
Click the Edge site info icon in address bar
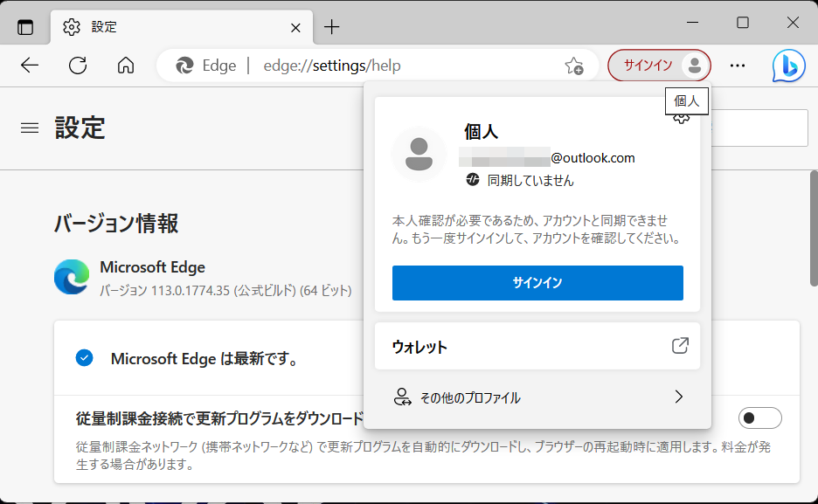pos(186,65)
